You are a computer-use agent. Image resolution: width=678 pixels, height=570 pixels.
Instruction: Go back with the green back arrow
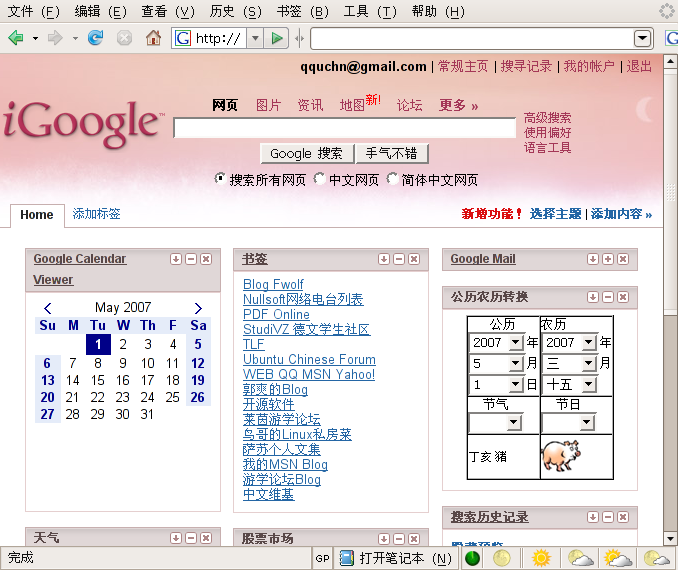(16, 38)
